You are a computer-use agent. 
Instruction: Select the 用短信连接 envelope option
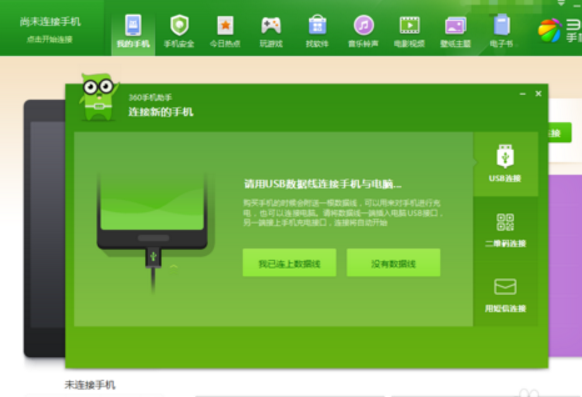coord(505,295)
